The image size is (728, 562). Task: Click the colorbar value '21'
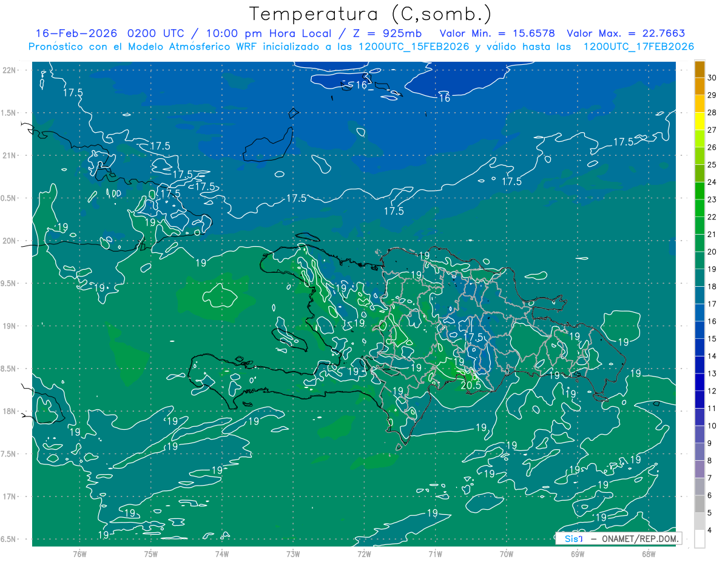click(x=712, y=234)
